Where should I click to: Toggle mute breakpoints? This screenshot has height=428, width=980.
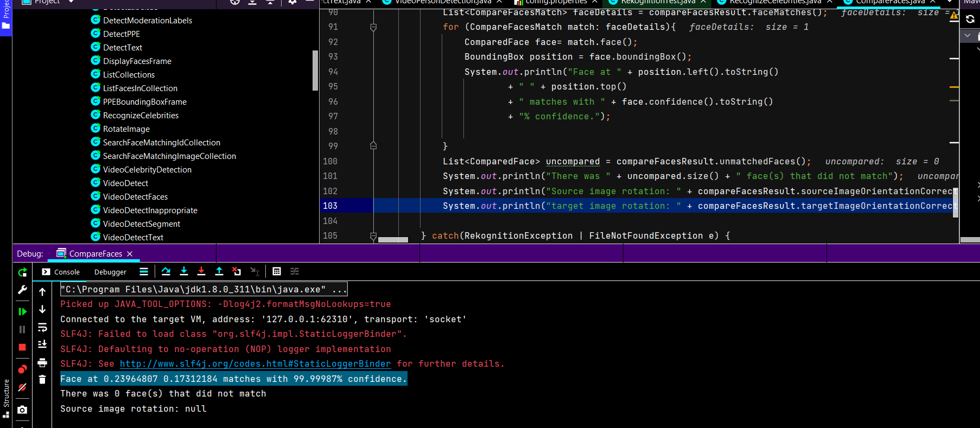click(22, 387)
